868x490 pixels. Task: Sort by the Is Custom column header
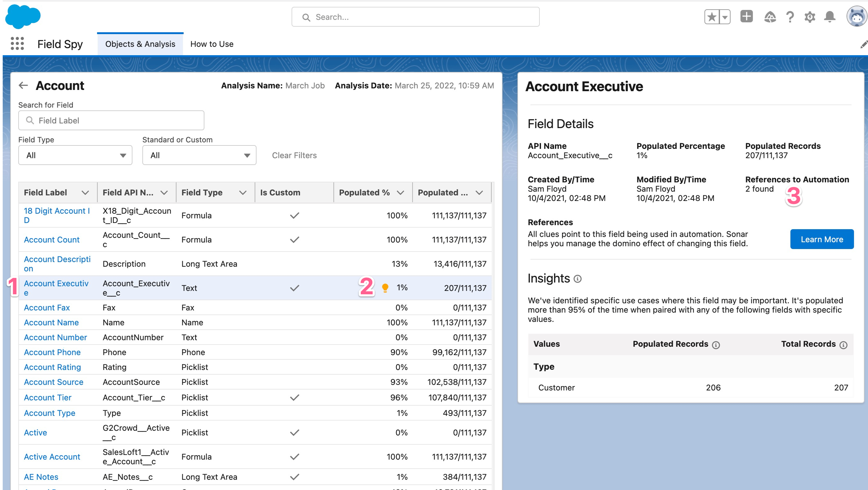pyautogui.click(x=294, y=193)
